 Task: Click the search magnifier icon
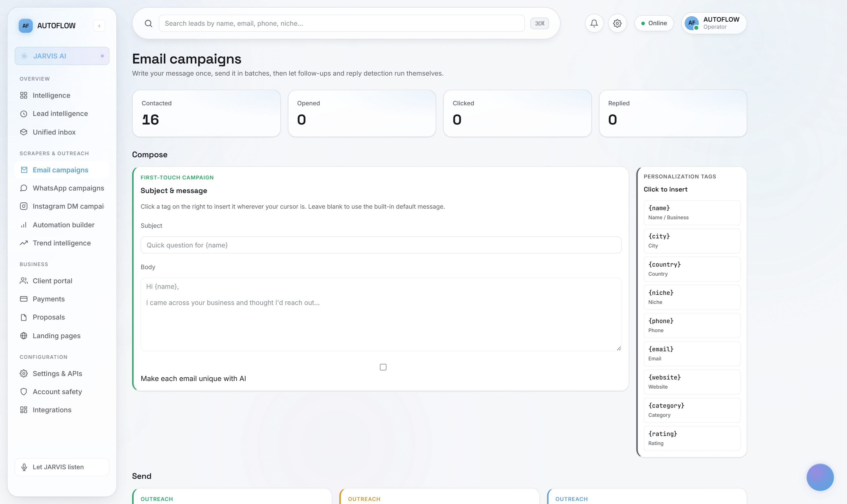tap(148, 23)
